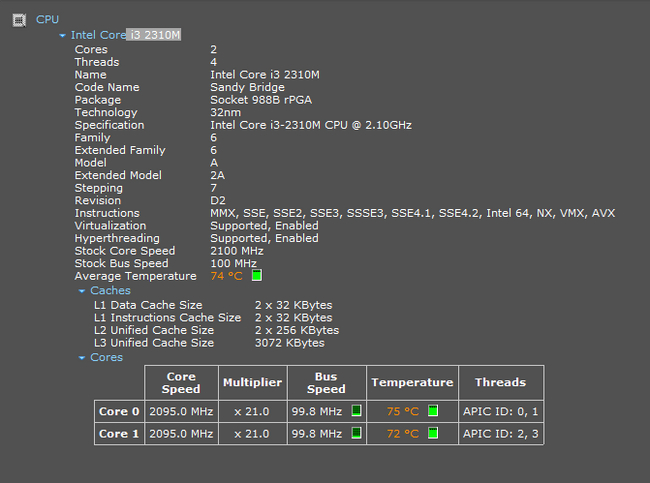Screen dimensions: 650x483
Task: Click the Core Speed column header
Action: (181, 383)
